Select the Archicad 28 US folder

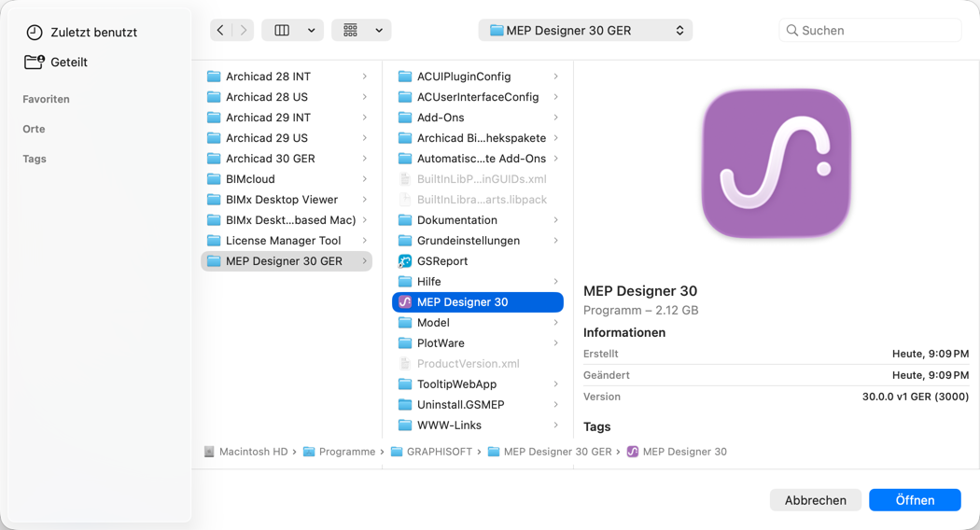[287, 97]
